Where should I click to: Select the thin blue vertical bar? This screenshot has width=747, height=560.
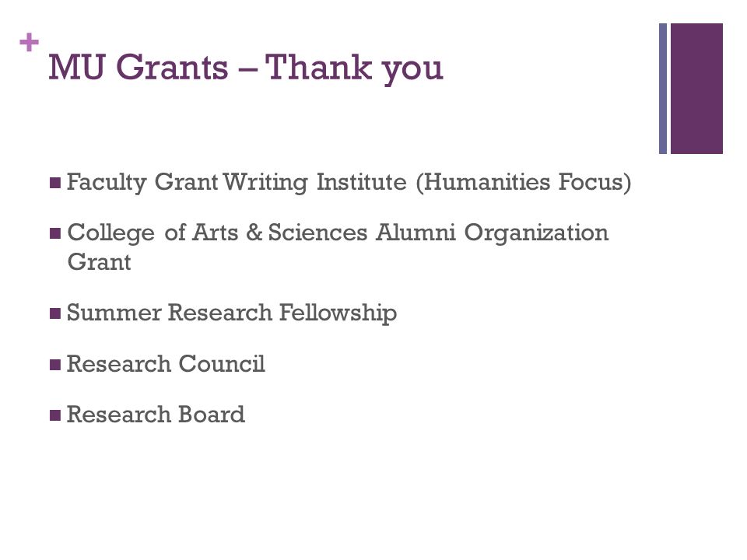coord(663,89)
